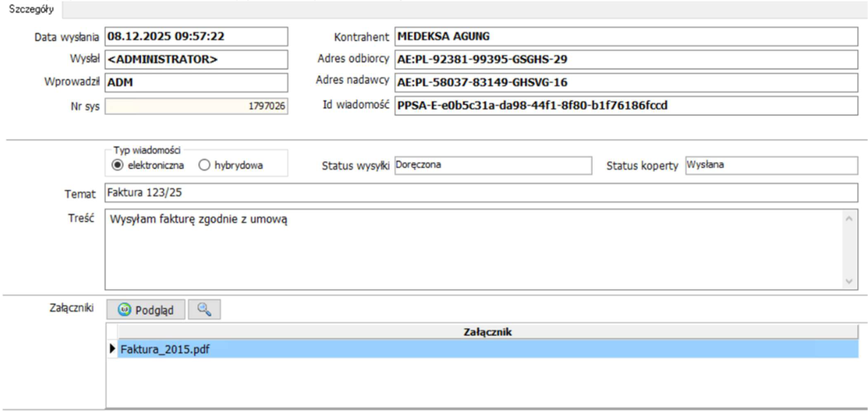Click the Treść scrollbar down arrow

tap(849, 282)
